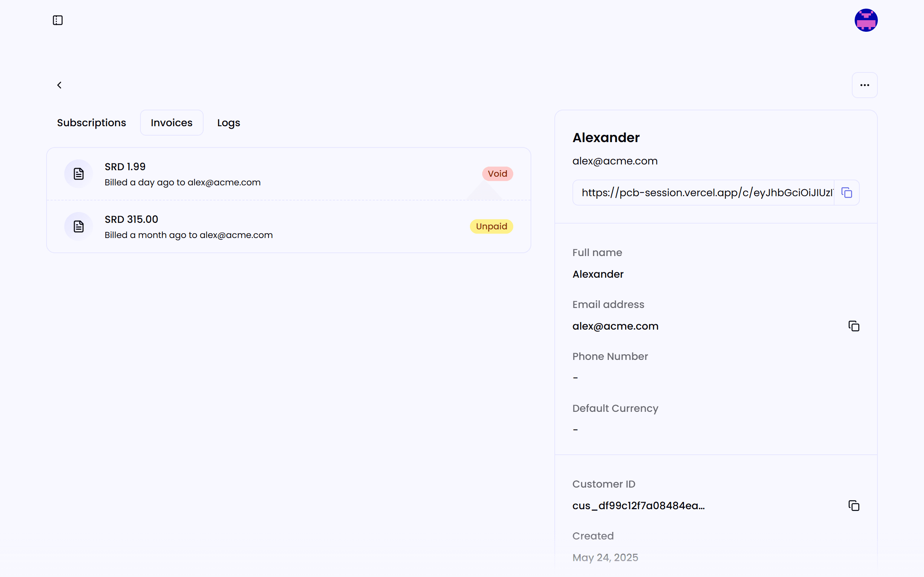Click the SRD 315.00 invoice document icon
Viewport: 924px width, 577px height.
click(79, 227)
